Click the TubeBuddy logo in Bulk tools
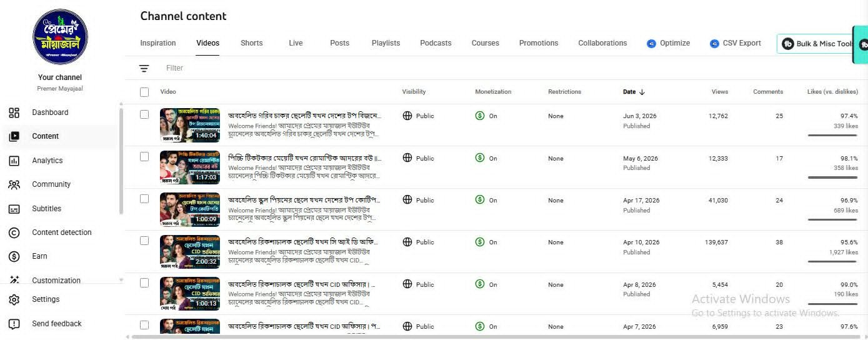 click(x=788, y=44)
